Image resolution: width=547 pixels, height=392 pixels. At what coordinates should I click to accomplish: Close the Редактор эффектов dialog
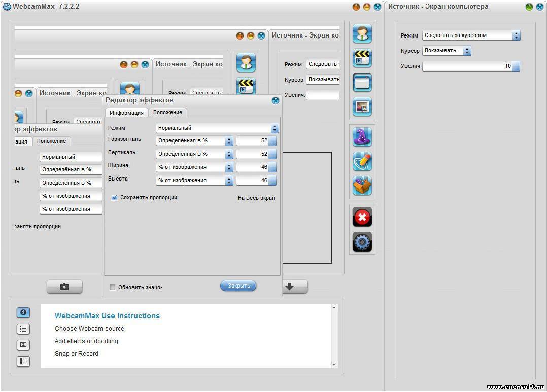[275, 100]
